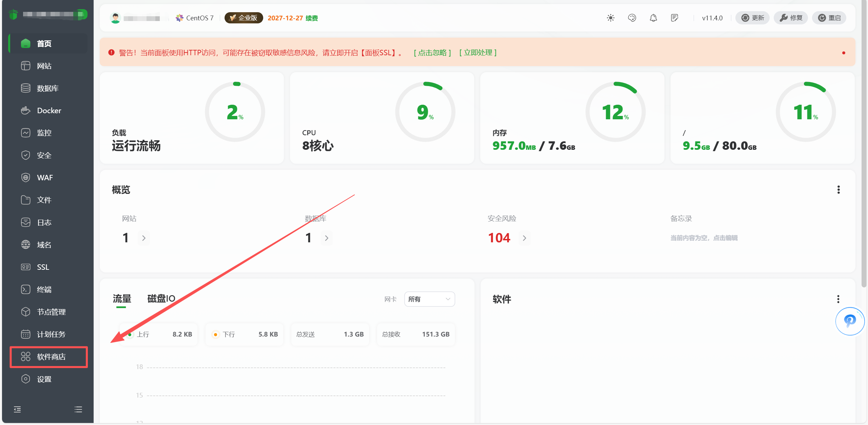Screen dimensions: 868x425
Task: Open the theme switch sun icon
Action: coord(610,18)
